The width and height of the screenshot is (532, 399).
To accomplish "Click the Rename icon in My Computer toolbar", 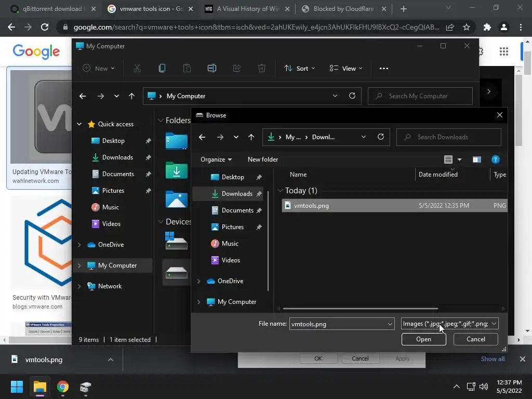I will 212,68.
